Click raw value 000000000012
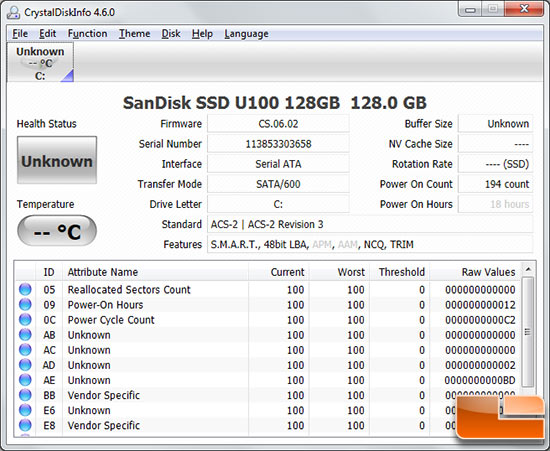Image resolution: width=550 pixels, height=451 pixels. [x=480, y=305]
